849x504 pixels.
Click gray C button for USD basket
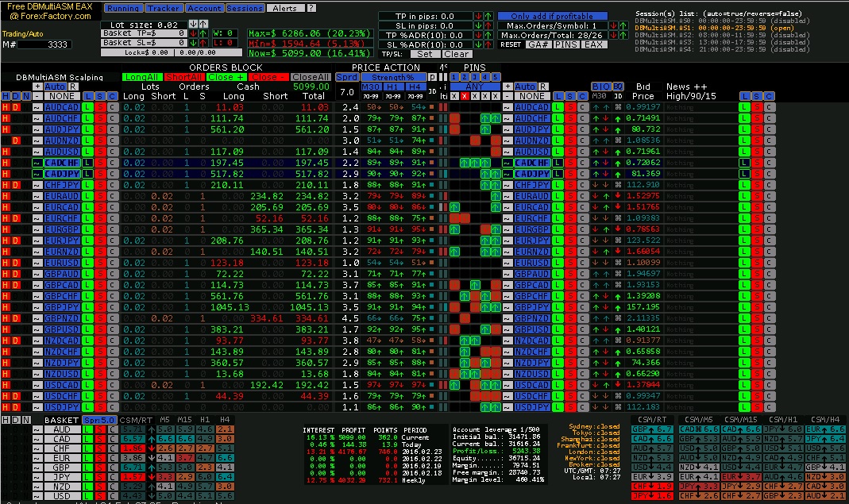click(112, 496)
